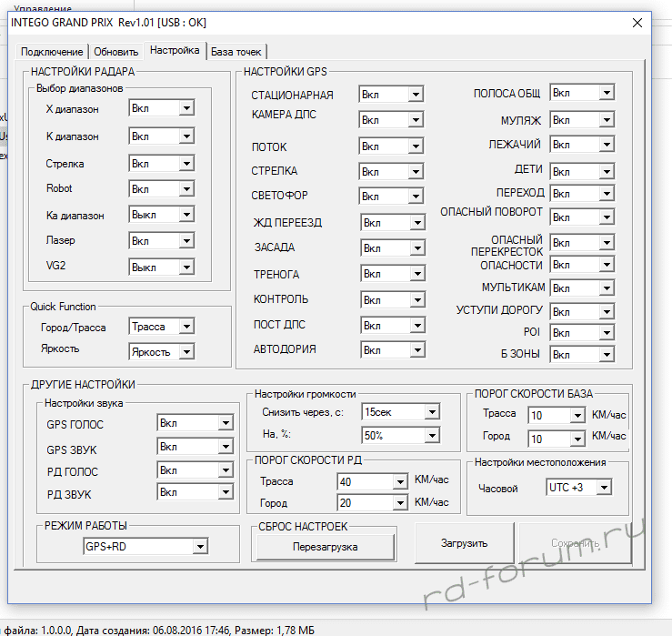Change the volume reduction 50% dropdown
The image size is (672, 636).
(401, 435)
